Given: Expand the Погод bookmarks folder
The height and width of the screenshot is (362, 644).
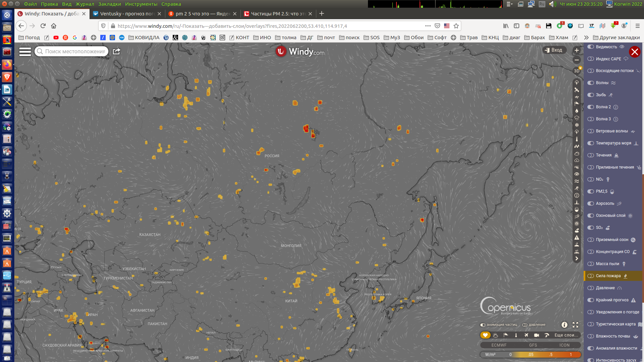Looking at the screenshot, I should point(29,38).
